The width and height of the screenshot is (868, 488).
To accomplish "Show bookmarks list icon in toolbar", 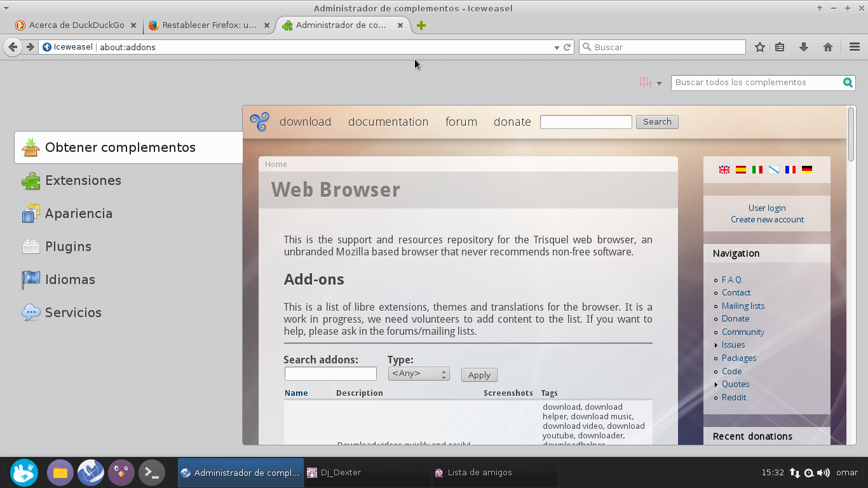I will [x=780, y=47].
